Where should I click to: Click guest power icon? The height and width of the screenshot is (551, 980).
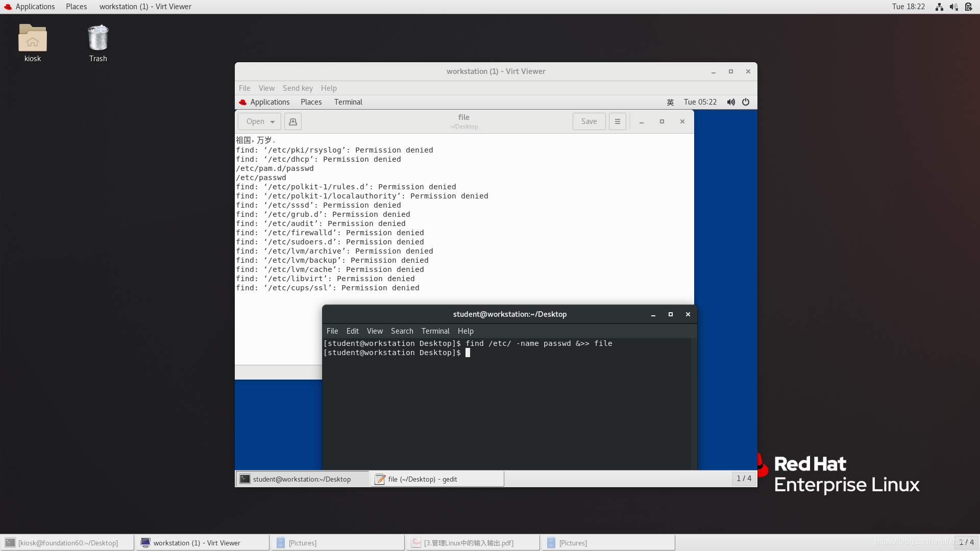(746, 102)
